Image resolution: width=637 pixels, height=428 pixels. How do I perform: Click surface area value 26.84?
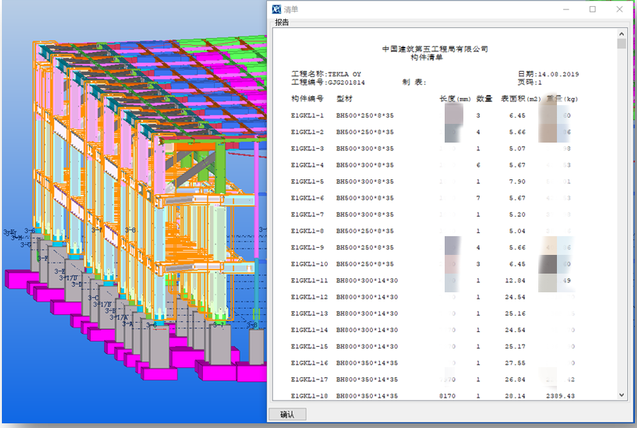tap(515, 379)
